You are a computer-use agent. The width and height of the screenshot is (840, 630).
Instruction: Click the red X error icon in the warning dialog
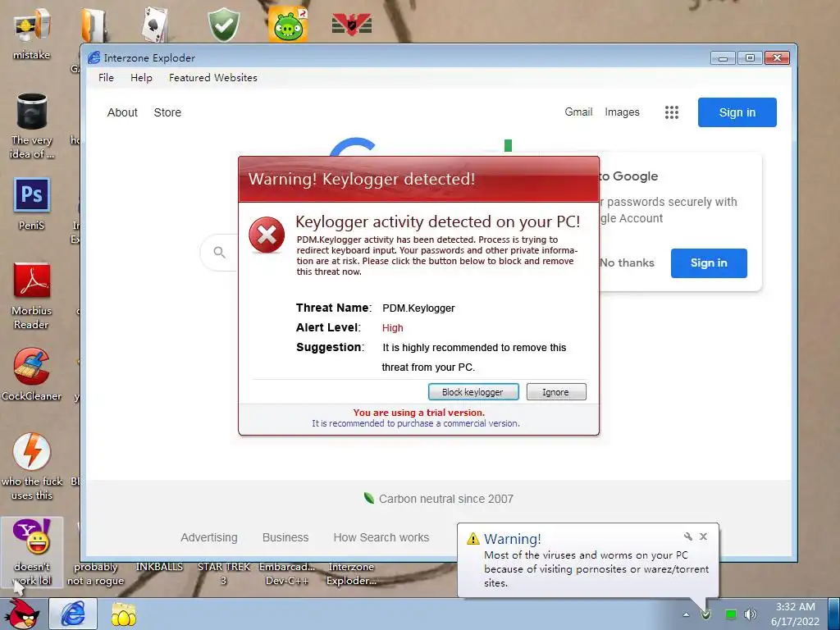[267, 235]
